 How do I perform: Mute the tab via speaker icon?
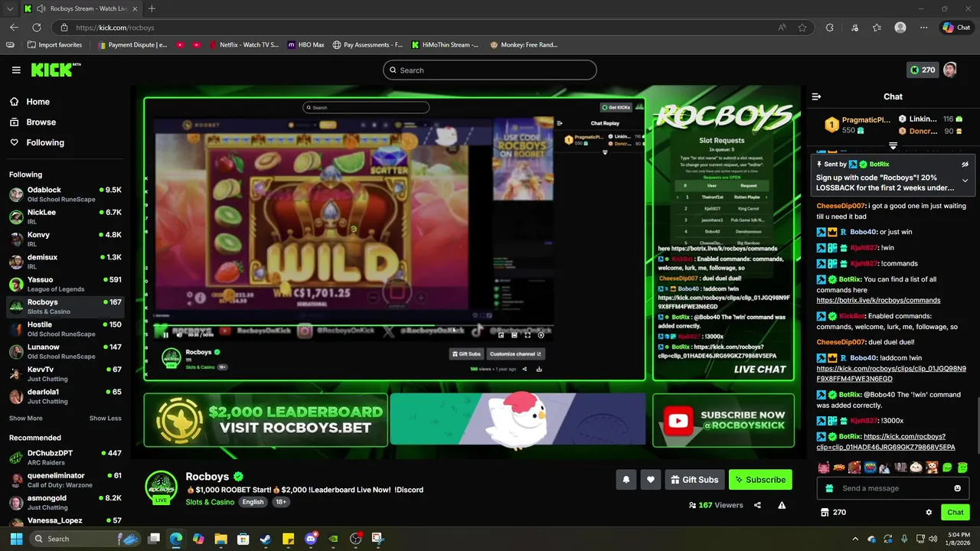40,8
